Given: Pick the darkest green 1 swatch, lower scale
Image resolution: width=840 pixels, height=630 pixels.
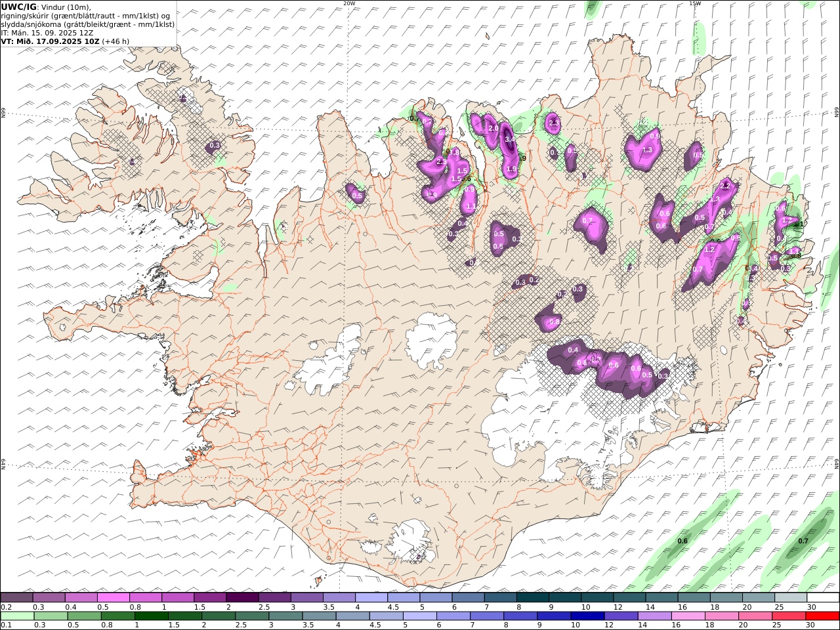Looking at the screenshot, I should pyautogui.click(x=152, y=616).
